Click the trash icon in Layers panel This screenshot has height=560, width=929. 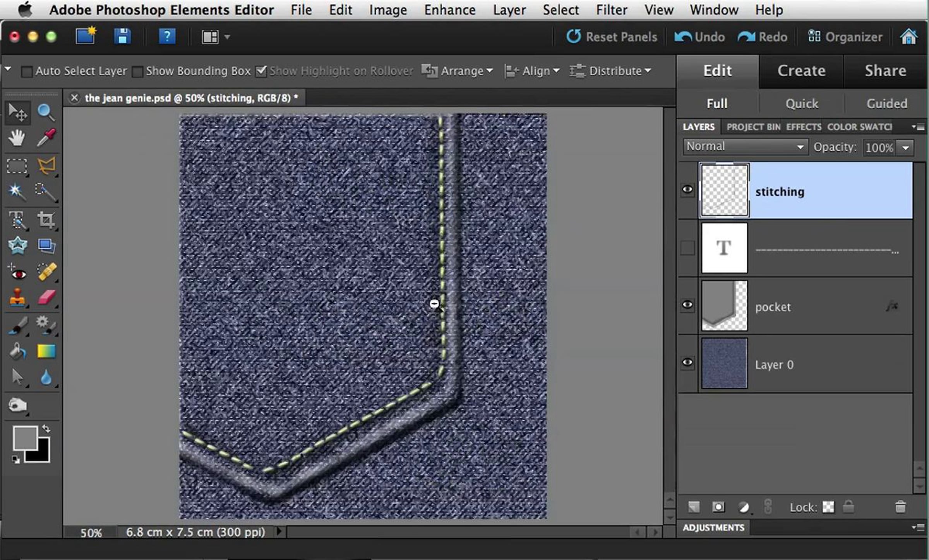tap(900, 507)
